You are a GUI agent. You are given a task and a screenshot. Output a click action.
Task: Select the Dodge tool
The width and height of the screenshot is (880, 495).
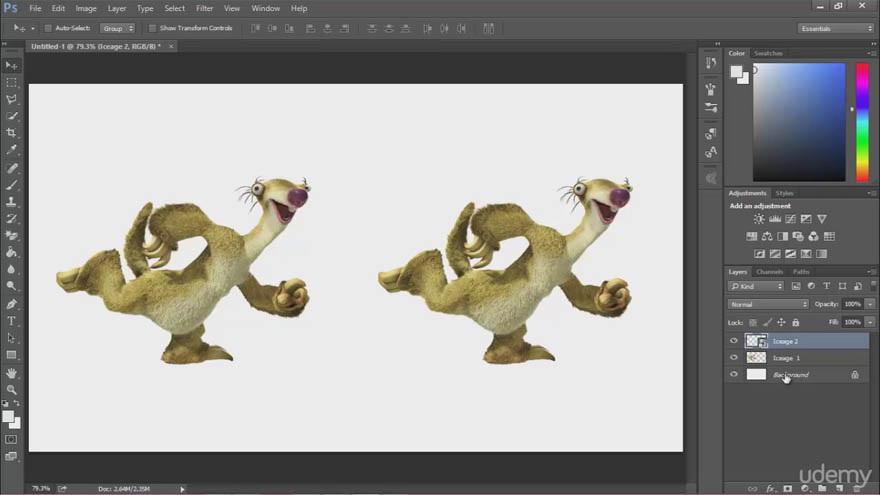[11, 286]
